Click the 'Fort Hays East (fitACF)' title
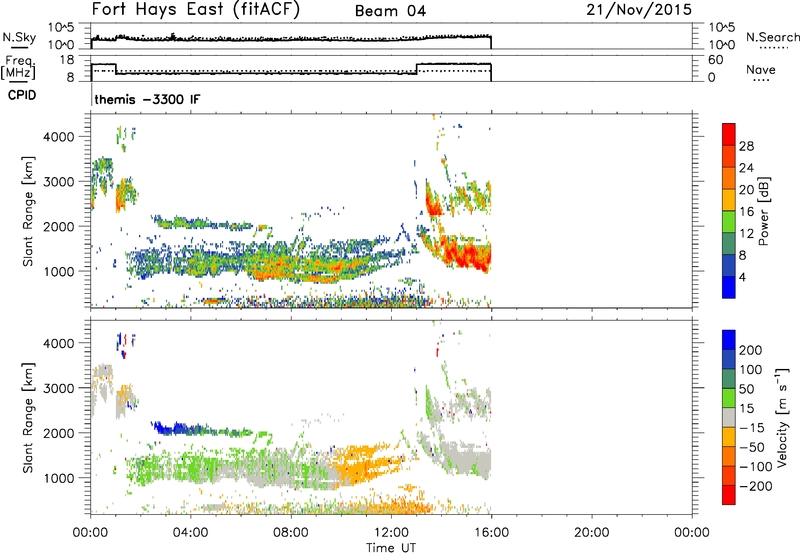Viewport: 800px width, 554px height. [x=195, y=10]
